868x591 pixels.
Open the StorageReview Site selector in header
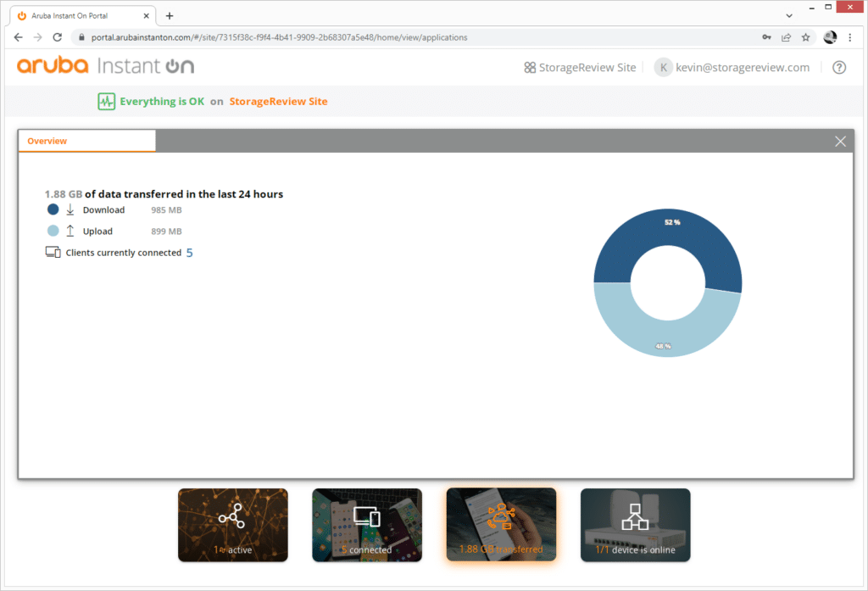pyautogui.click(x=580, y=68)
